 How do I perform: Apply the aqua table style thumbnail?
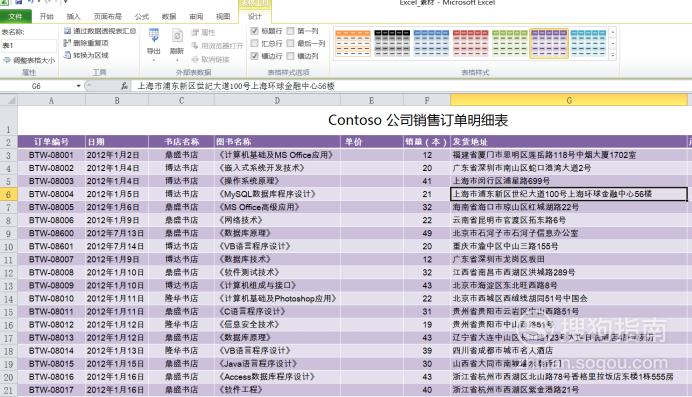[x=588, y=43]
